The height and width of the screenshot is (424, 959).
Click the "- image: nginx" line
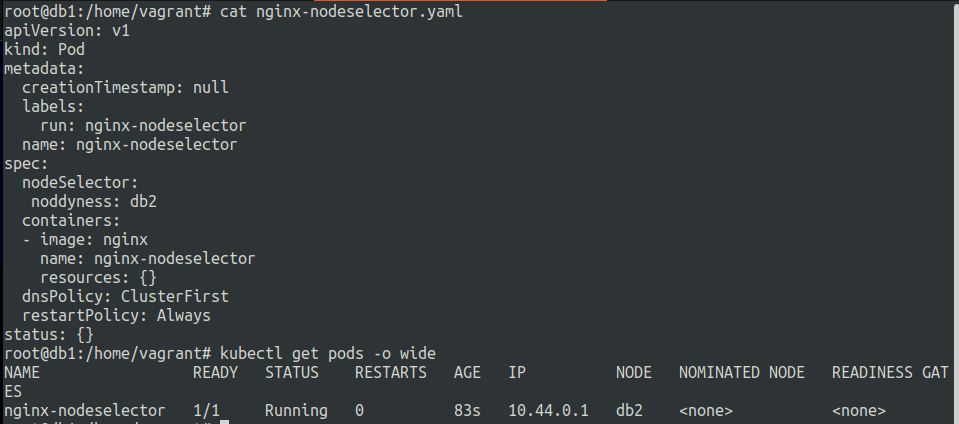click(x=85, y=239)
